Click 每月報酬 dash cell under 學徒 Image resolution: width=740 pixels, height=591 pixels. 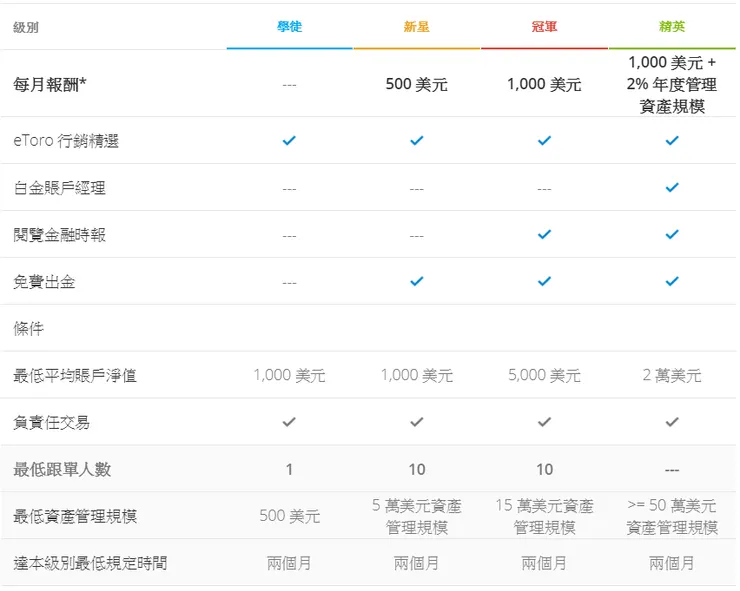[289, 85]
